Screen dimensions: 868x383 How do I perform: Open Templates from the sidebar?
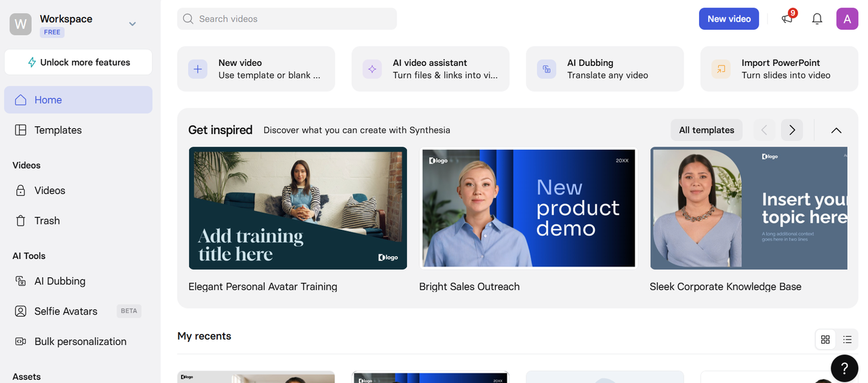click(x=79, y=130)
